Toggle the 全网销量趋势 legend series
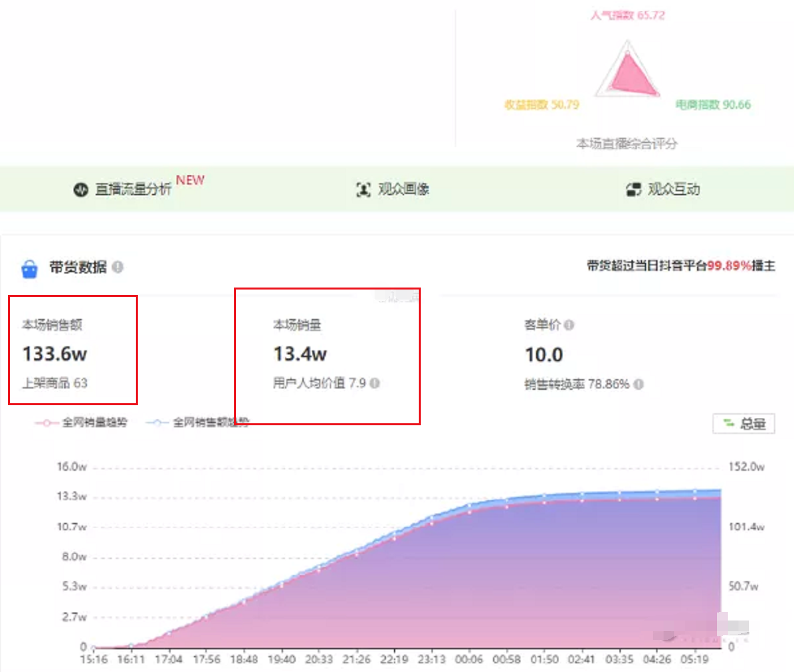This screenshot has width=794, height=672. click(x=81, y=423)
